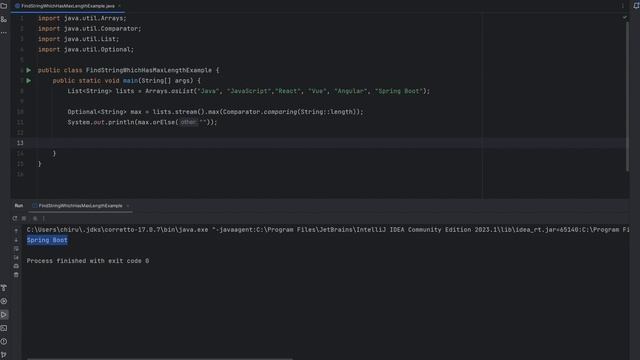
Task: Click the "JavaScript" string literal
Action: point(249,91)
